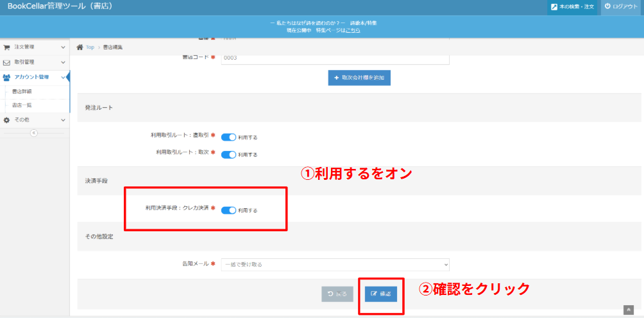This screenshot has height=318, width=644.
Task: Open 書店詳細 in the sidebar
Action: [22, 91]
